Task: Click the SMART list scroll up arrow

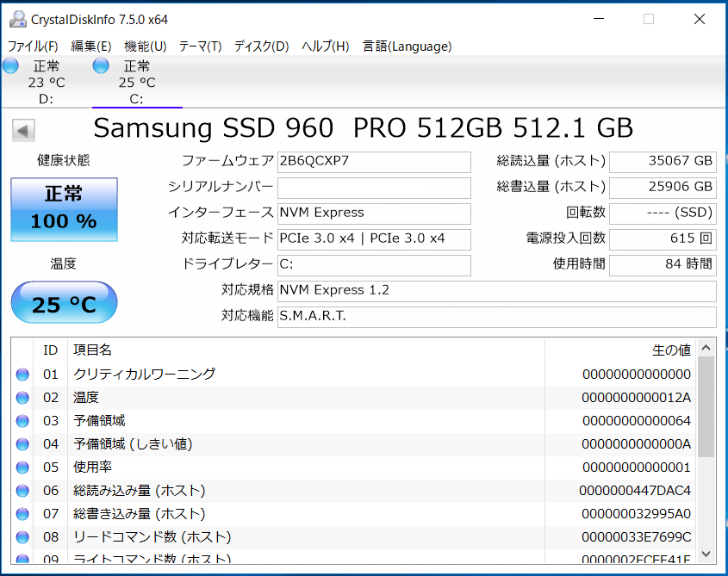Action: [x=706, y=348]
